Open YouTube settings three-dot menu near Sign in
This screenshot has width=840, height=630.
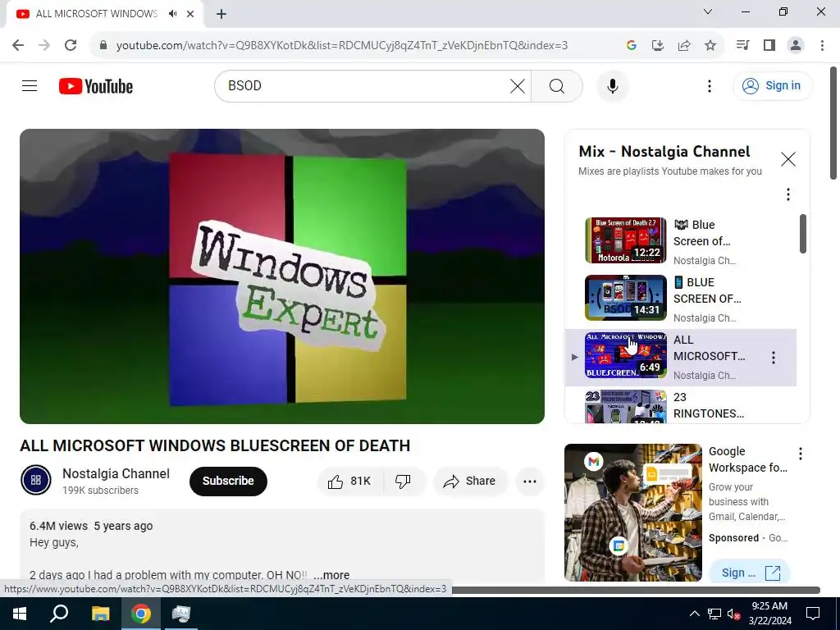coord(710,85)
